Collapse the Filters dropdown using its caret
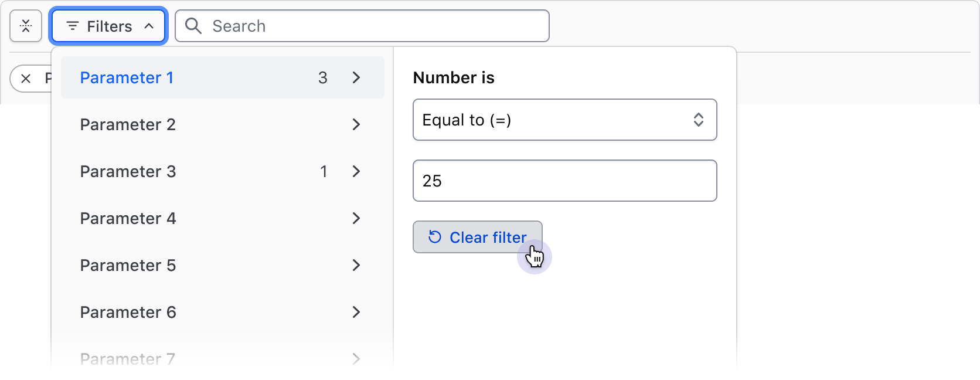 coord(149,26)
